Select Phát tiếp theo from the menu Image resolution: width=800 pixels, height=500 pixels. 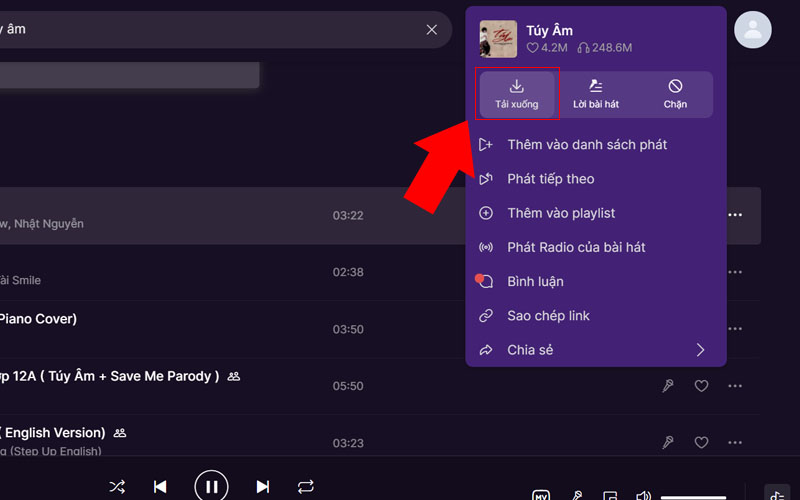coord(596,179)
